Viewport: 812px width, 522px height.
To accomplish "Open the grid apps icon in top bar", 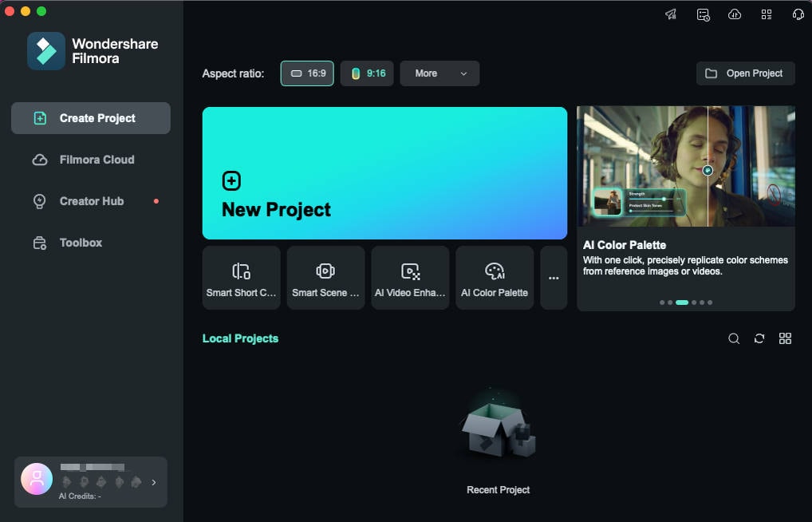I will (x=767, y=14).
